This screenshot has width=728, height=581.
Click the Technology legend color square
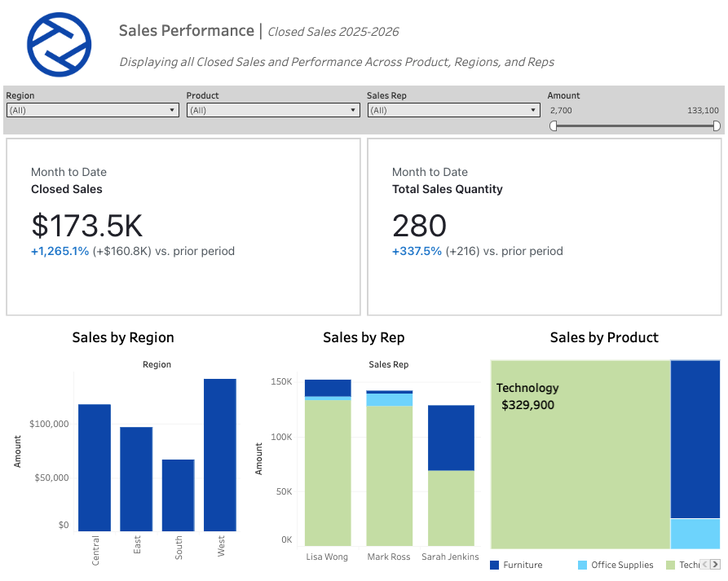point(670,565)
